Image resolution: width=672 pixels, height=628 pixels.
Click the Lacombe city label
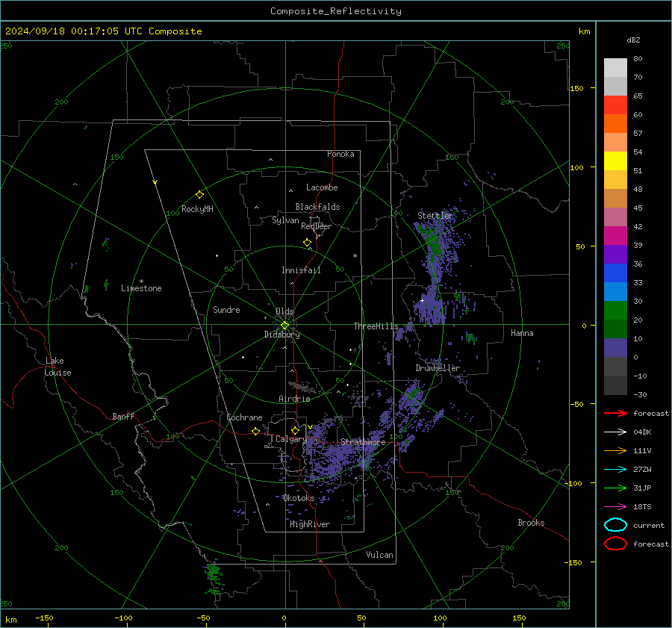click(322, 187)
